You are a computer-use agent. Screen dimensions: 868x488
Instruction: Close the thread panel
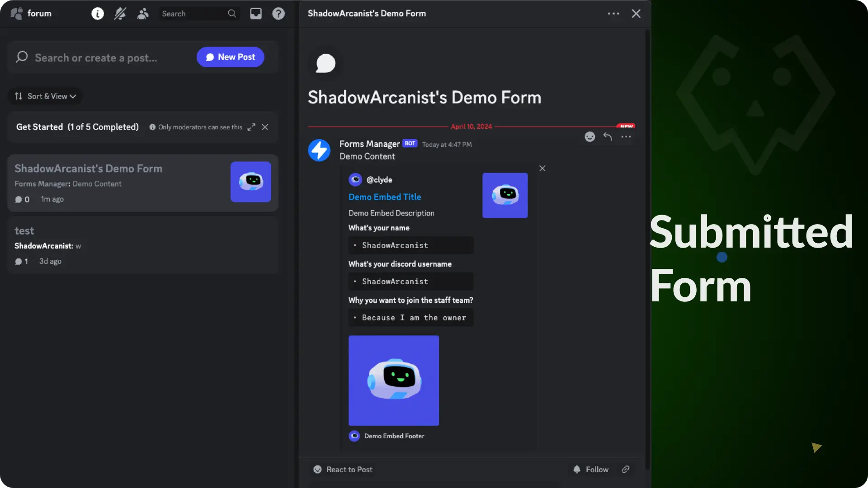coord(636,14)
